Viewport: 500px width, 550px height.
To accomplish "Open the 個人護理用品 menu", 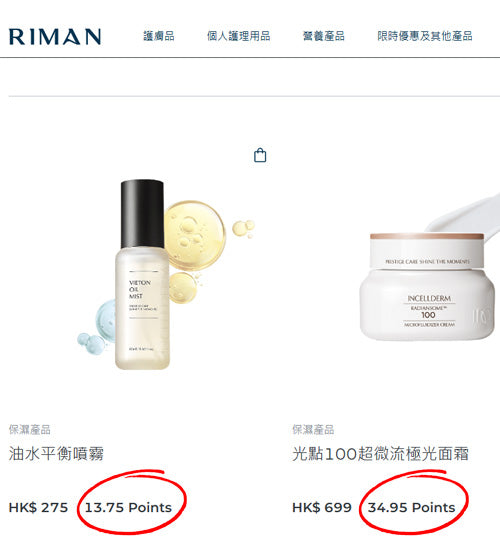I will pyautogui.click(x=239, y=36).
